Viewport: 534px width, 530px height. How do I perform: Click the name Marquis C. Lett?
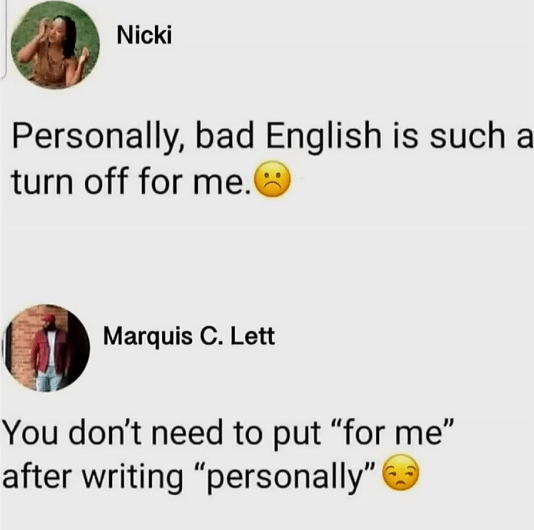(x=189, y=337)
